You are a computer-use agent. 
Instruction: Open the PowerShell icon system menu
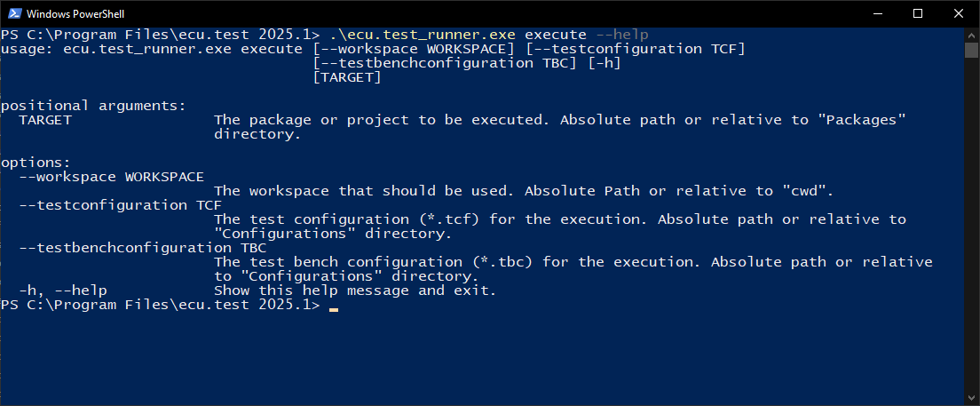point(13,13)
